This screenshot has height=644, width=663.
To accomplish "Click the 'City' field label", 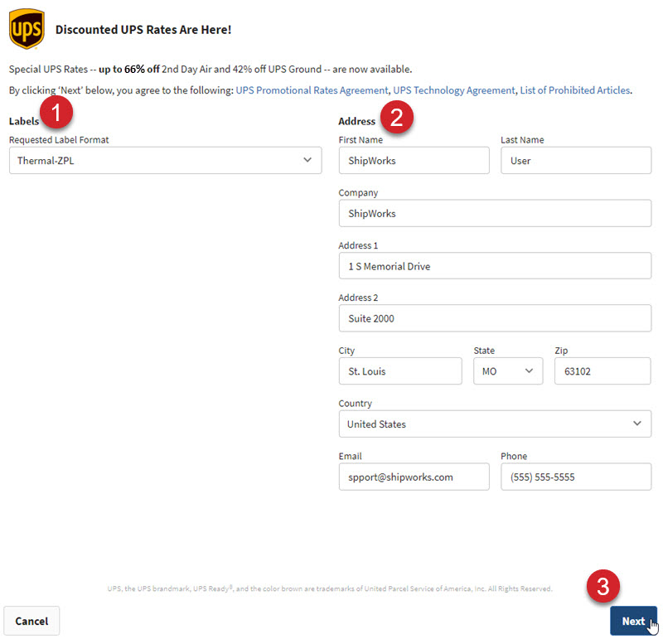I will tap(346, 351).
